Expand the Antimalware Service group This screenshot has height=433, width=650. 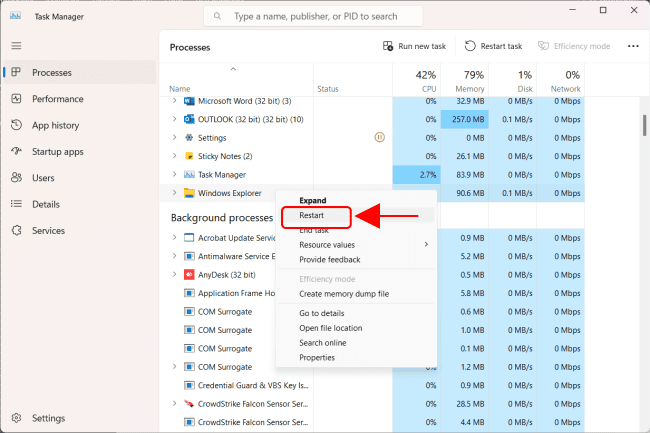click(175, 256)
